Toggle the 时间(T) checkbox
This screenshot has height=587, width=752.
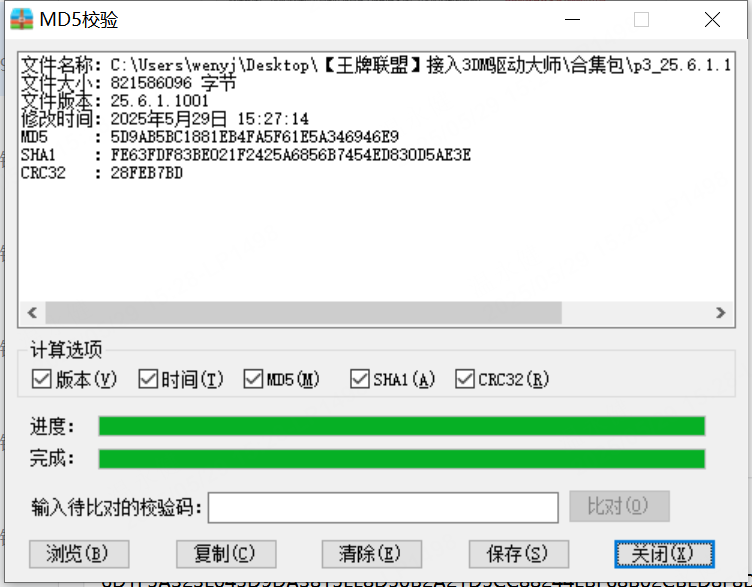coord(148,379)
